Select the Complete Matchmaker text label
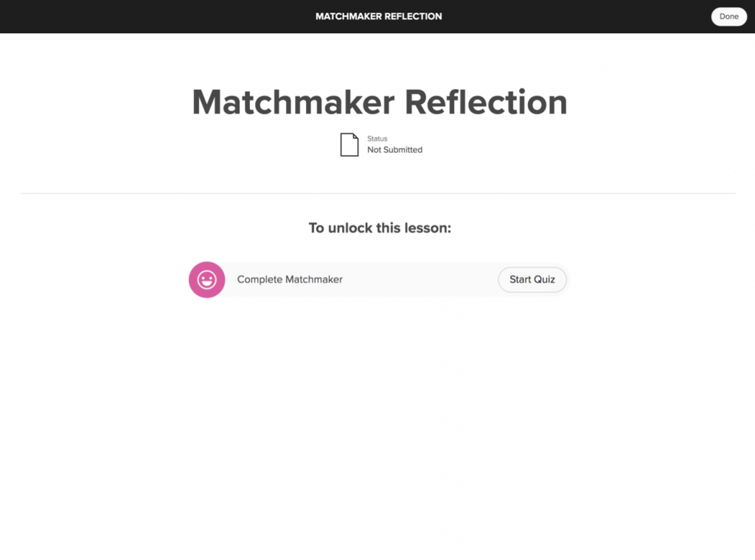755x560 pixels. [x=289, y=279]
